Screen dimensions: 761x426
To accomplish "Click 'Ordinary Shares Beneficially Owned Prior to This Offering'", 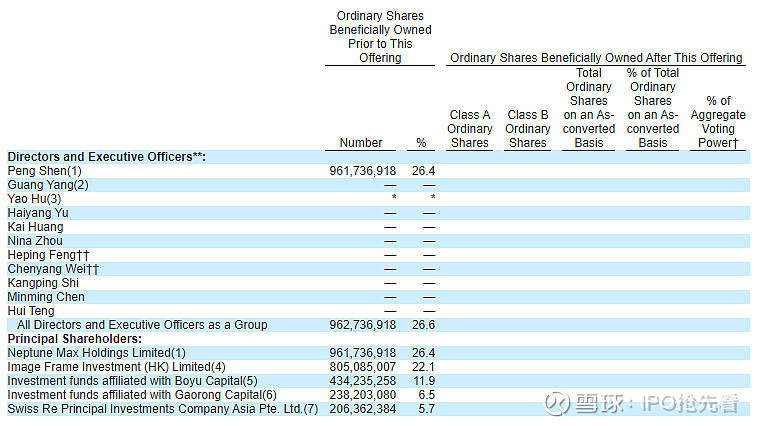I will pos(380,37).
